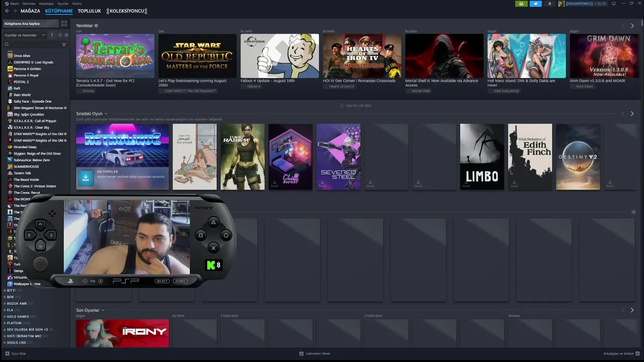Select Stranded Deep in game list
644x362 pixels.
(25, 147)
